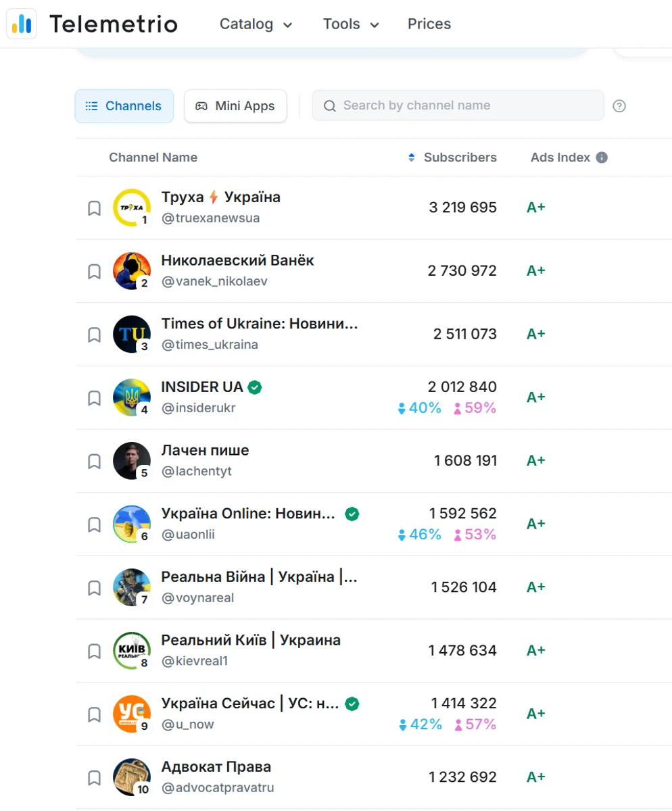
Task: Click the Україна Online verified badge
Action: 352,514
